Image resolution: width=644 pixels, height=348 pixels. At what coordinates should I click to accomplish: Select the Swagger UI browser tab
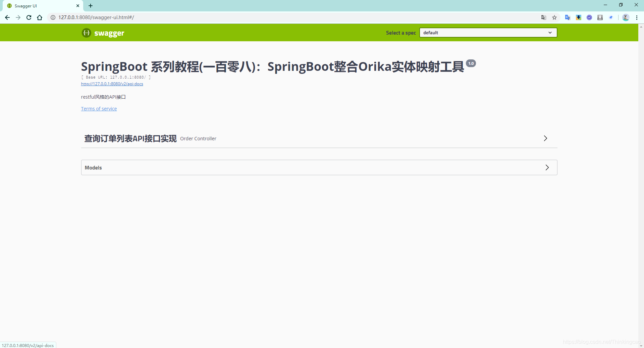(43, 6)
